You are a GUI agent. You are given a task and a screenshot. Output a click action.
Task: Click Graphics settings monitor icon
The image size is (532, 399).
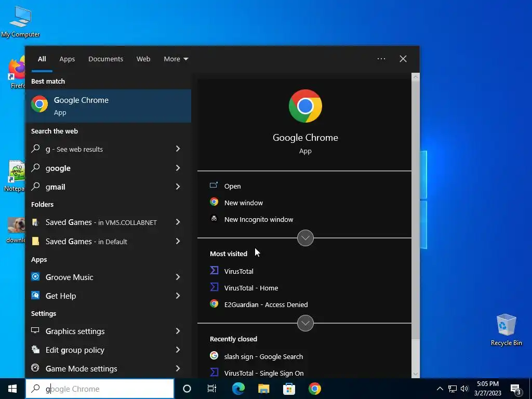[x=35, y=330]
